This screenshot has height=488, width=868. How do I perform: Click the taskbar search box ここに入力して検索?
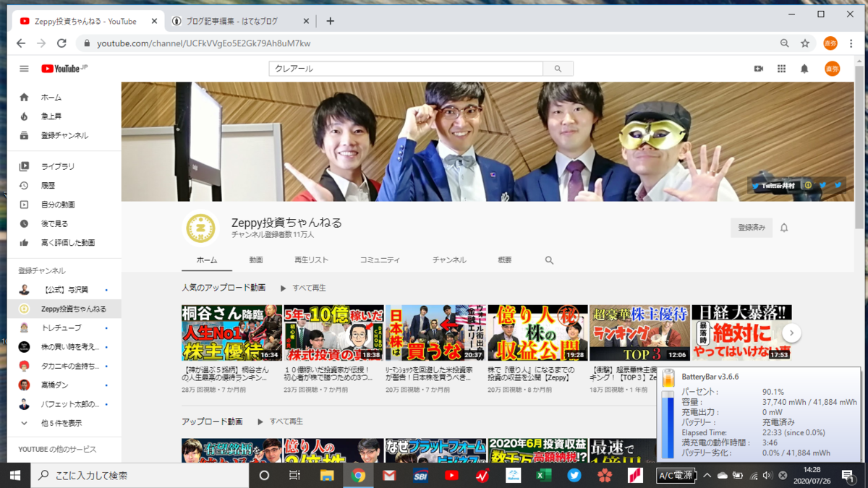[x=140, y=475]
